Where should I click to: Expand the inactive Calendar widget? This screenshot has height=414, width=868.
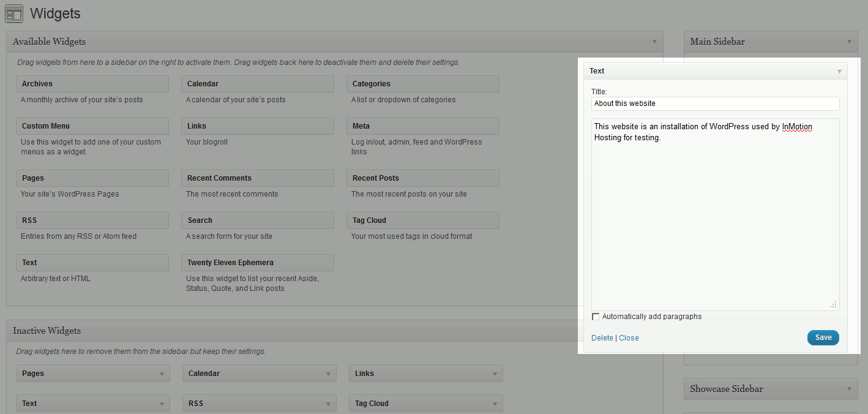[x=328, y=373]
